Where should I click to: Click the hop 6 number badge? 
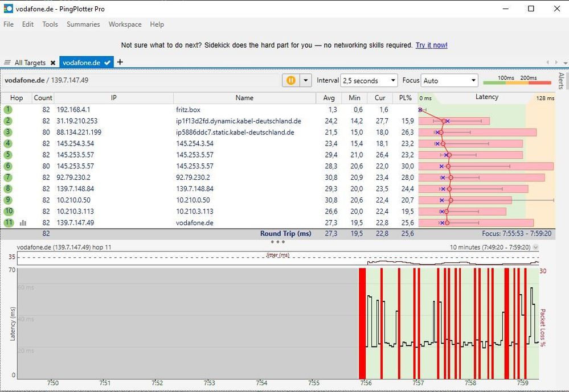tap(9, 166)
